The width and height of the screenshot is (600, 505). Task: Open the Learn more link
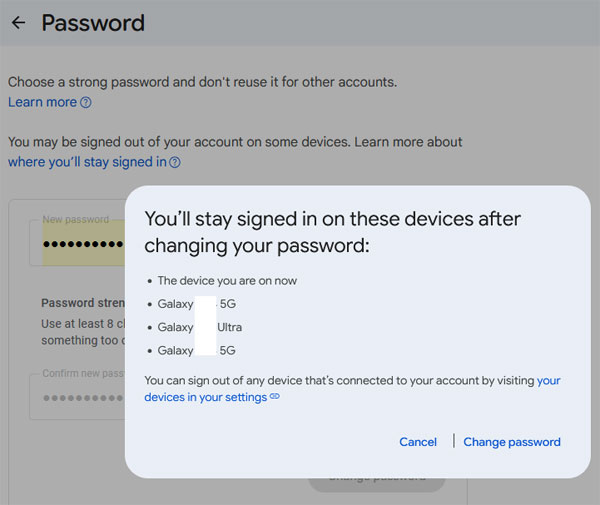click(x=42, y=102)
